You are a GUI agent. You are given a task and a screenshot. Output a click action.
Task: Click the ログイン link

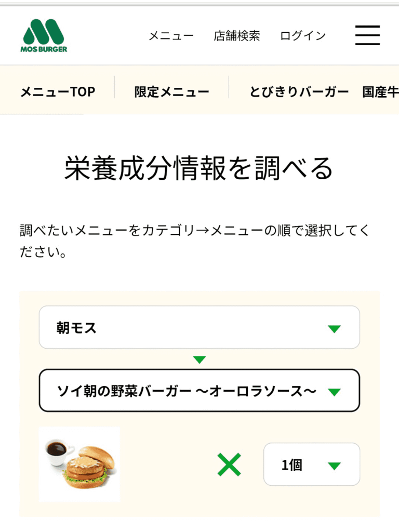click(303, 36)
